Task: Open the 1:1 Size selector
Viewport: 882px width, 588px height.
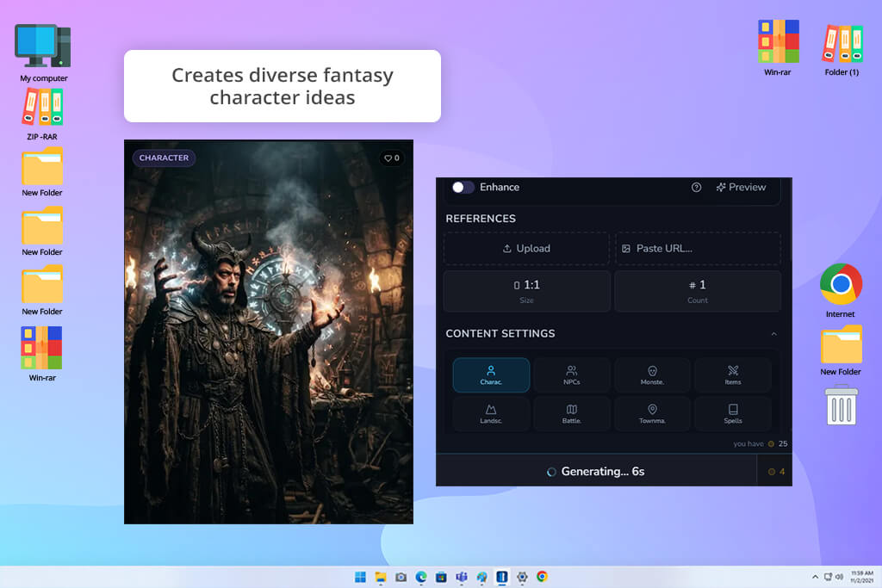Action: 526,291
